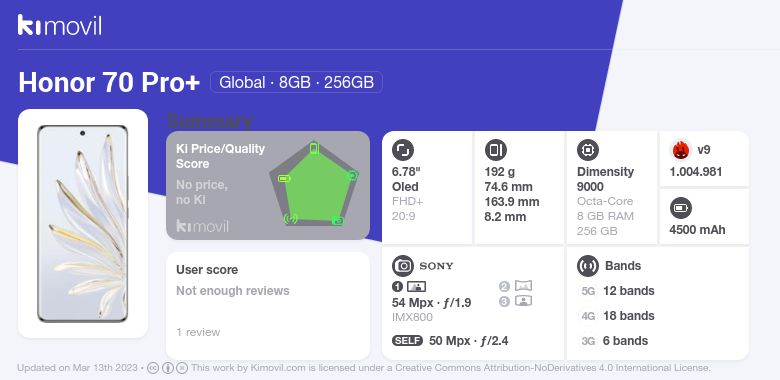
Task: Open the 1 review link
Action: tap(198, 332)
